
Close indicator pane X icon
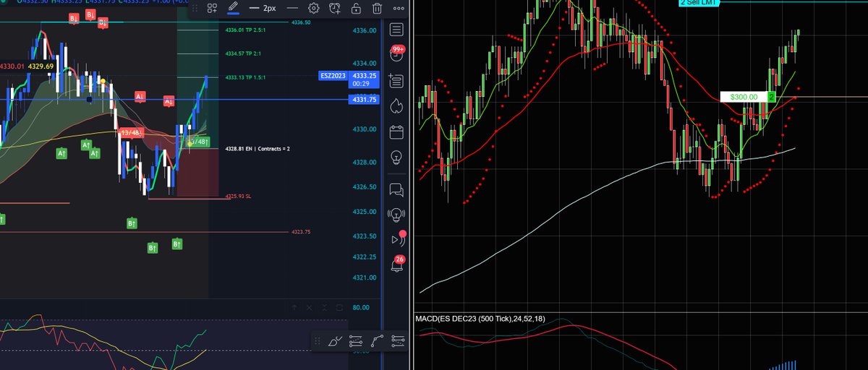tap(308, 307)
